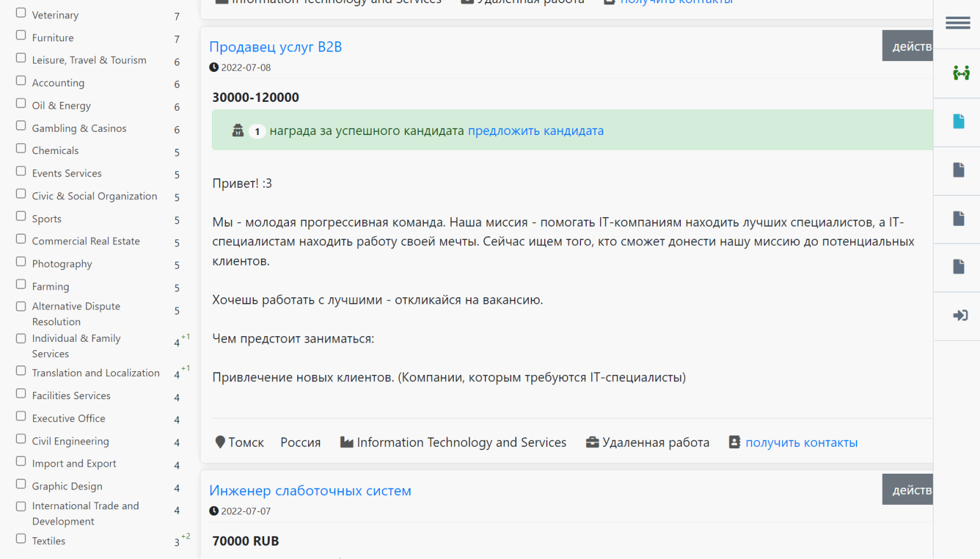Tick the Graphic Design checkbox

pos(21,485)
